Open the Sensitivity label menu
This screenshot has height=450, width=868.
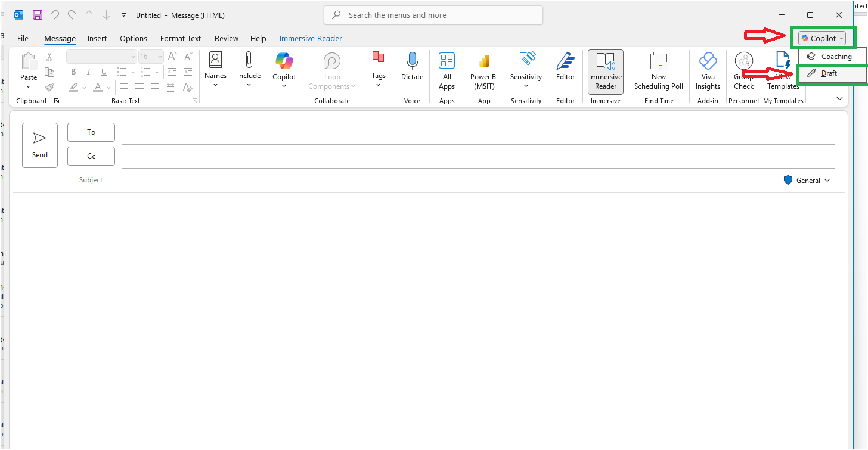tap(526, 70)
